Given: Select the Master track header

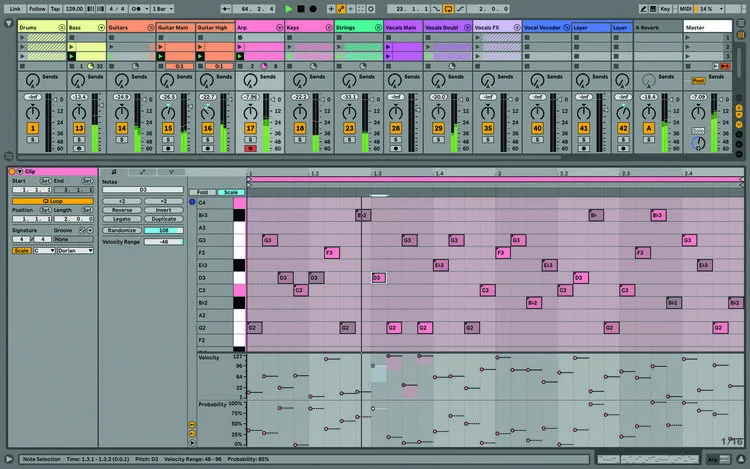Looking at the screenshot, I should pyautogui.click(x=707, y=28).
